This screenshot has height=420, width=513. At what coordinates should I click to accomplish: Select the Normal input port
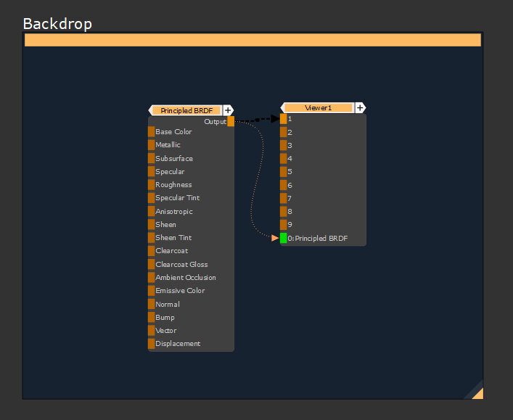pos(151,304)
